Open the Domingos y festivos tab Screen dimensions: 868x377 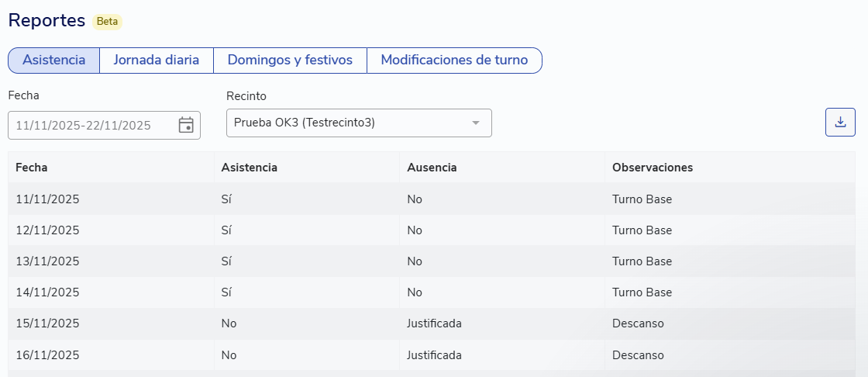(290, 60)
